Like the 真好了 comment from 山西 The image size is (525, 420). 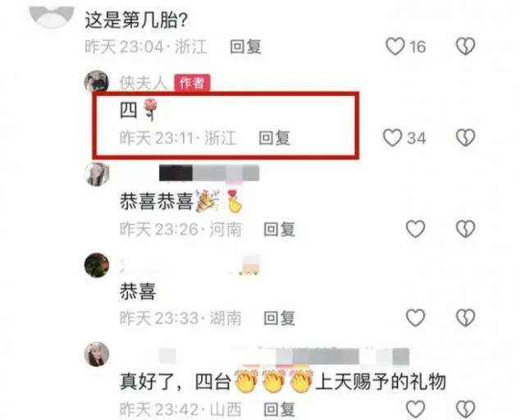[x=416, y=409]
